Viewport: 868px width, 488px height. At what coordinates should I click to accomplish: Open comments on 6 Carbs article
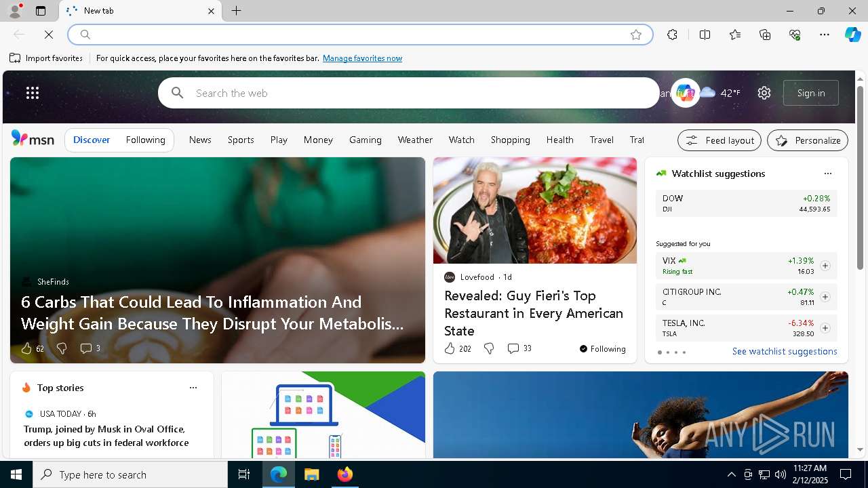coord(90,348)
